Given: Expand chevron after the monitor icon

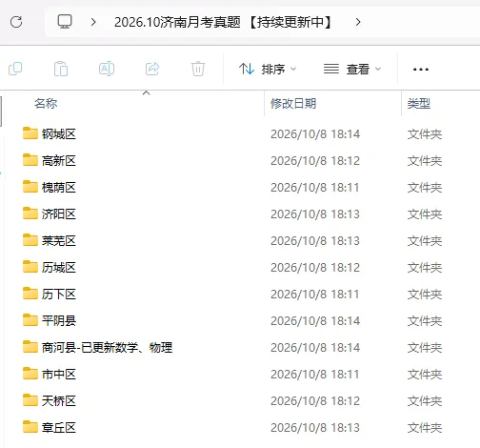Looking at the screenshot, I should (x=93, y=22).
